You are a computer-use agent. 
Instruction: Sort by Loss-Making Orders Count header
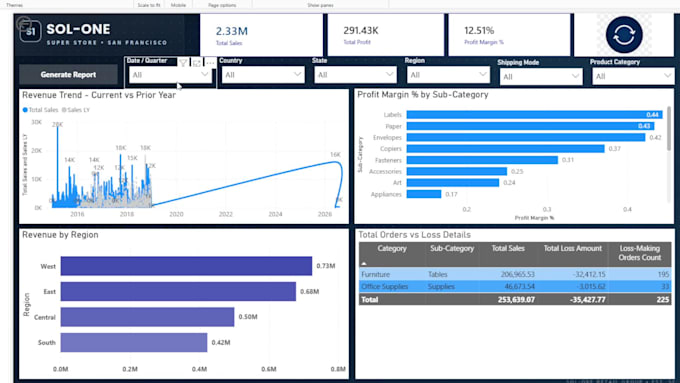640,253
